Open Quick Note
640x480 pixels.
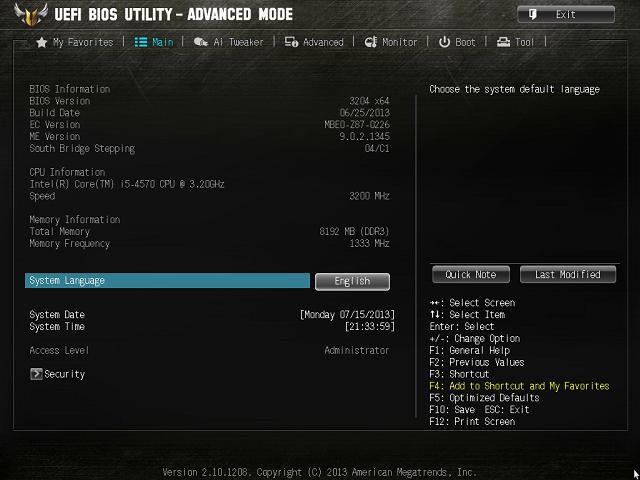tap(471, 275)
